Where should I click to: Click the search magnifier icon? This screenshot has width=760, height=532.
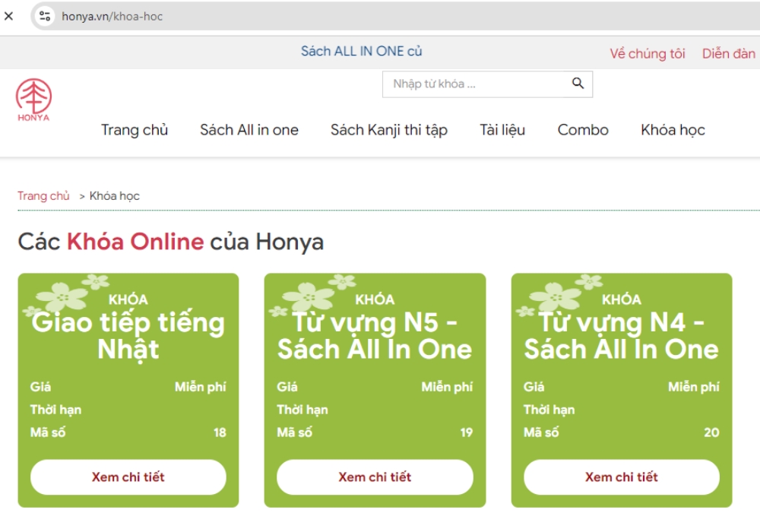tap(578, 84)
